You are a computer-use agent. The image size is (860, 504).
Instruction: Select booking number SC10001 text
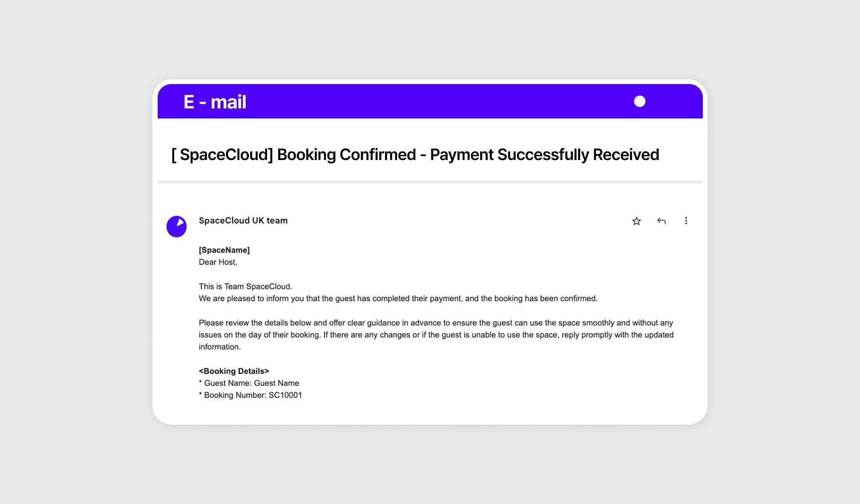tap(285, 395)
